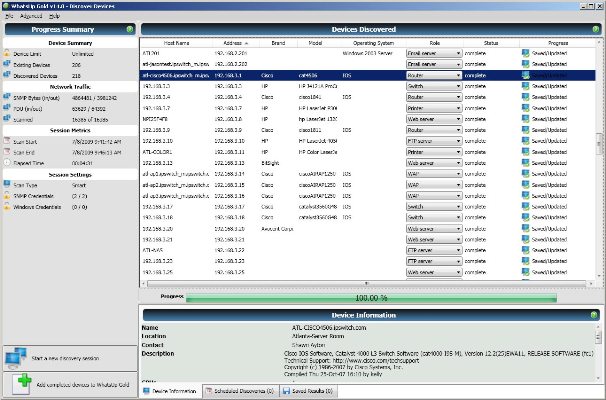The image size is (606, 400).
Task: Click the Device Information help icon
Action: tap(594, 315)
